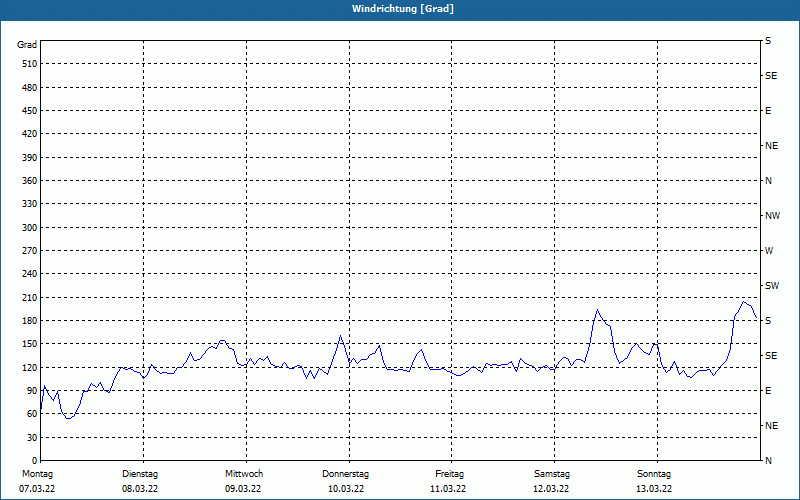Select the 30 y-axis value
Viewport: 800px width, 500px height.
[32, 437]
